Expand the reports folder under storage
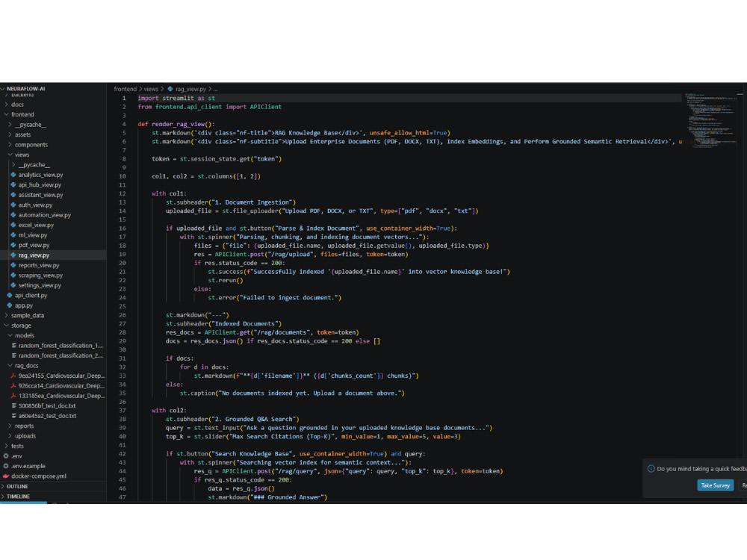The width and height of the screenshot is (747, 560). 10,426
